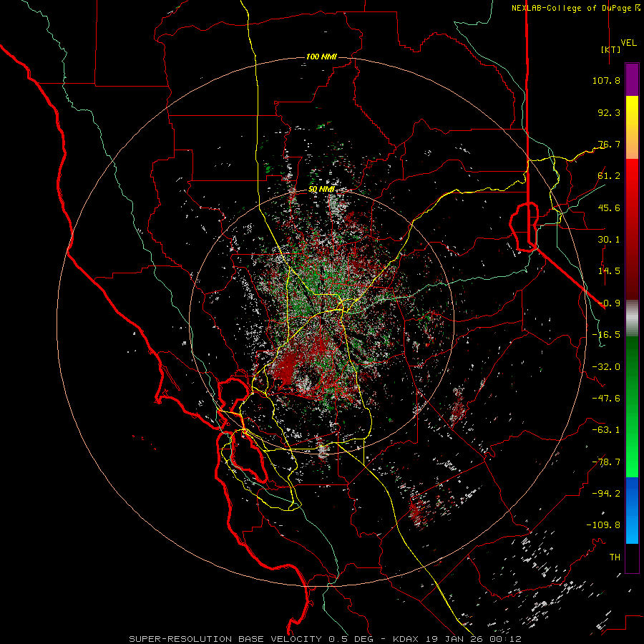Screen dimensions: 644x644
Task: Click the -16.5 velocity scale value
Action: tap(606, 335)
